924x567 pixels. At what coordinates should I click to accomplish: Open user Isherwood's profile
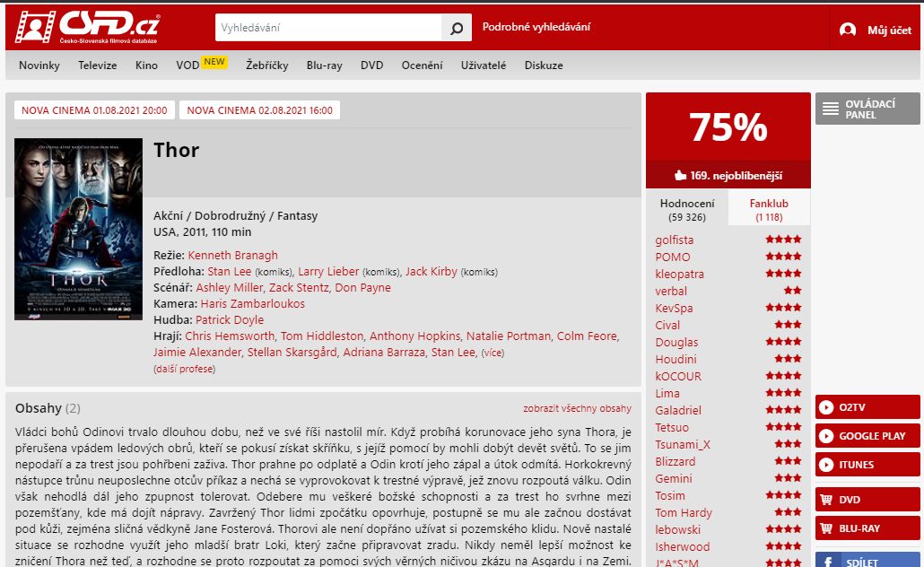[683, 547]
